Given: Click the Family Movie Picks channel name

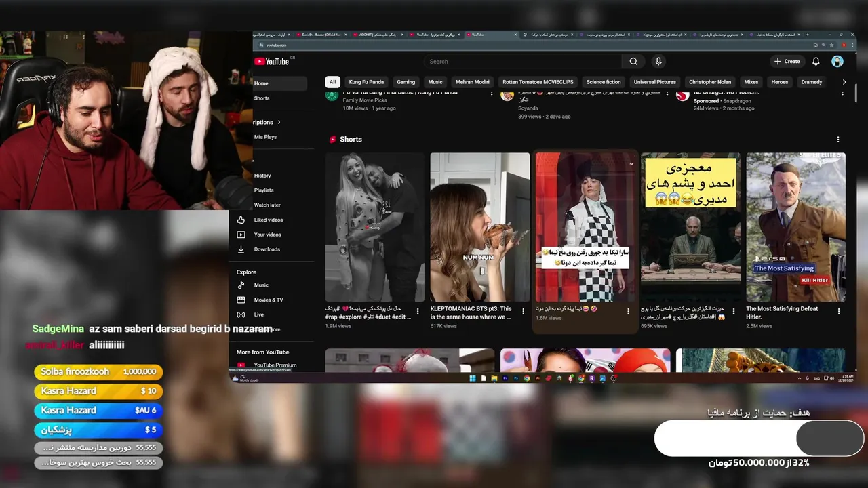Looking at the screenshot, I should 365,100.
